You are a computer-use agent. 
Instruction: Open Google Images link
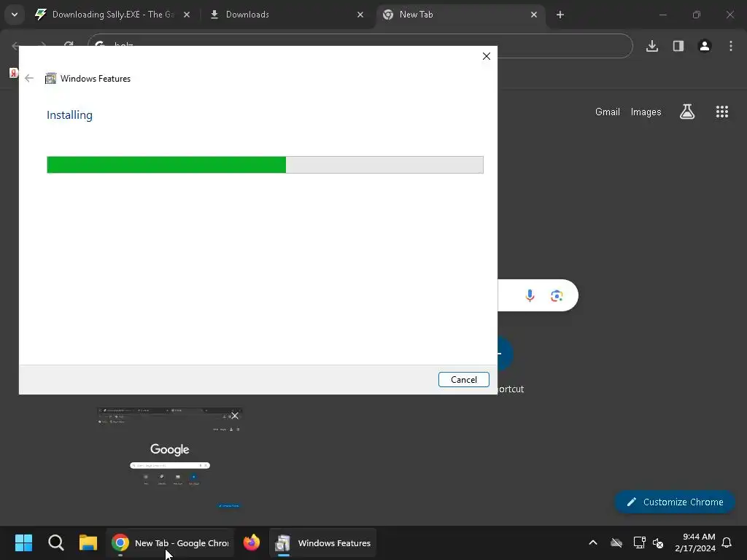click(646, 112)
